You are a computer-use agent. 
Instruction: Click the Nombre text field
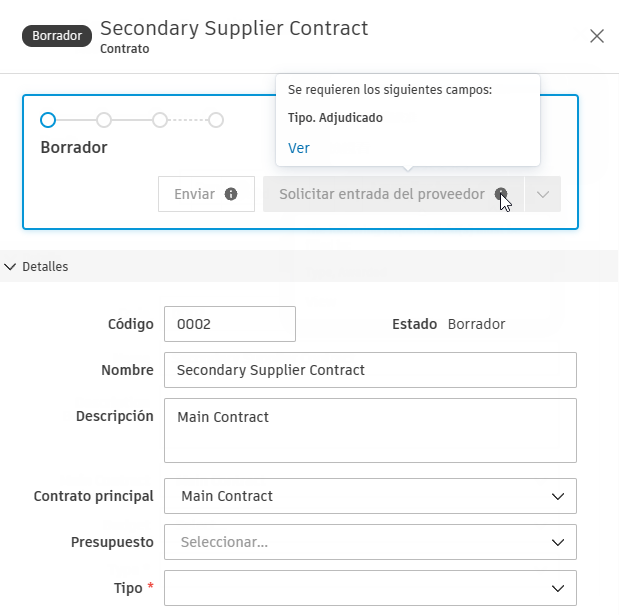pyautogui.click(x=370, y=370)
